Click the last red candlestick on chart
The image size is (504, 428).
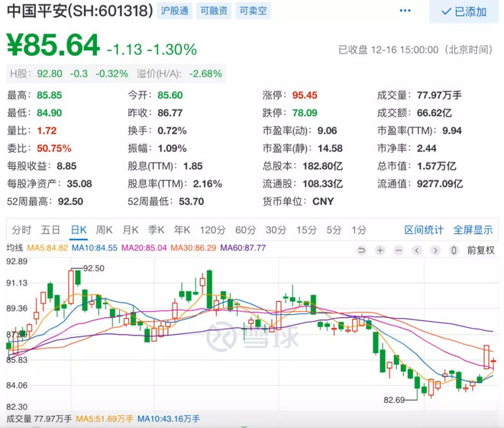(493, 361)
